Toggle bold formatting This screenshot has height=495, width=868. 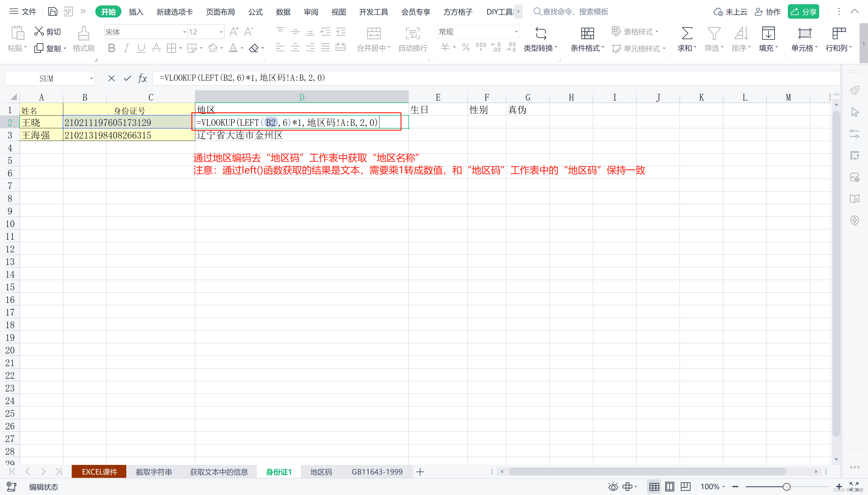(x=111, y=48)
